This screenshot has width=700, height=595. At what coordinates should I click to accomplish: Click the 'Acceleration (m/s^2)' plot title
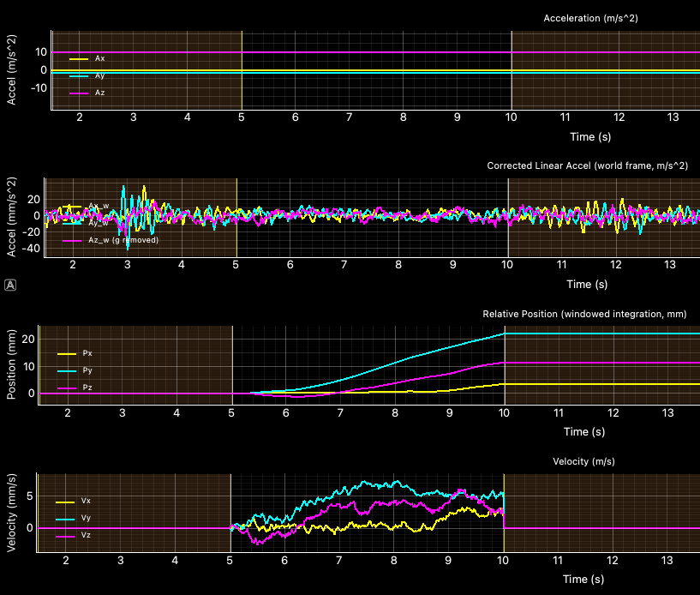pos(590,18)
